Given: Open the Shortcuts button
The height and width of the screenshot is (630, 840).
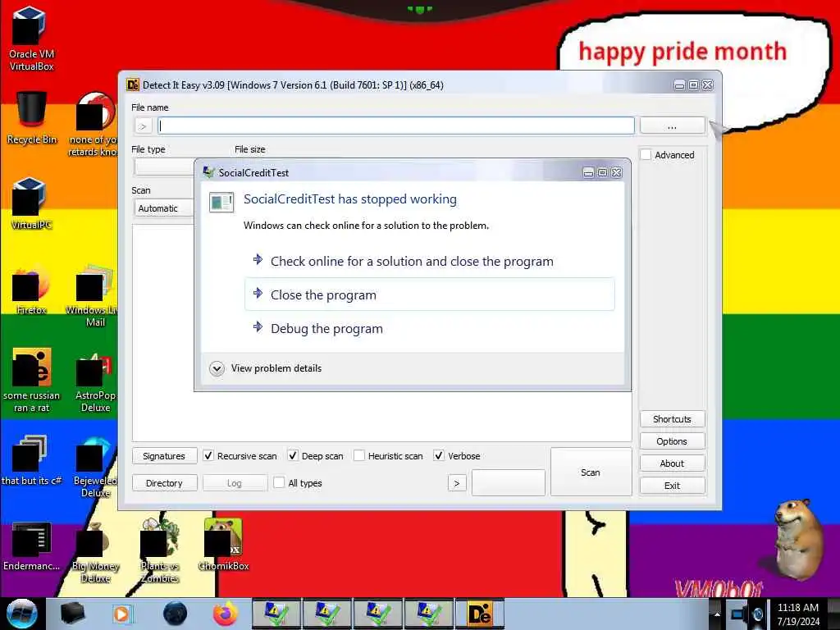Looking at the screenshot, I should (x=673, y=419).
